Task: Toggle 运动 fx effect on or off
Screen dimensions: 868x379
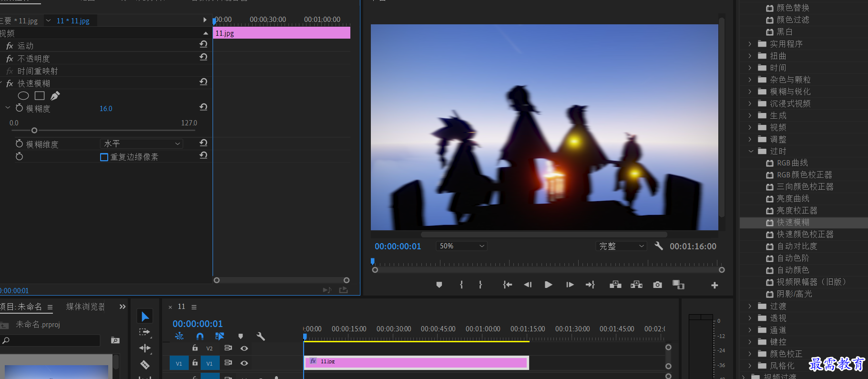Action: click(x=10, y=46)
